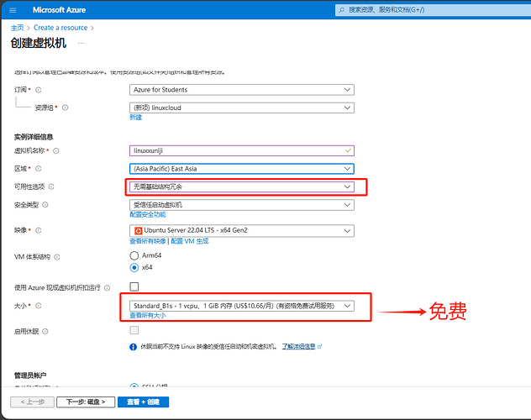Show info tooltip for Azure 现成虚拟机折扣
Viewport: 531px width, 420px height.
tap(107, 287)
